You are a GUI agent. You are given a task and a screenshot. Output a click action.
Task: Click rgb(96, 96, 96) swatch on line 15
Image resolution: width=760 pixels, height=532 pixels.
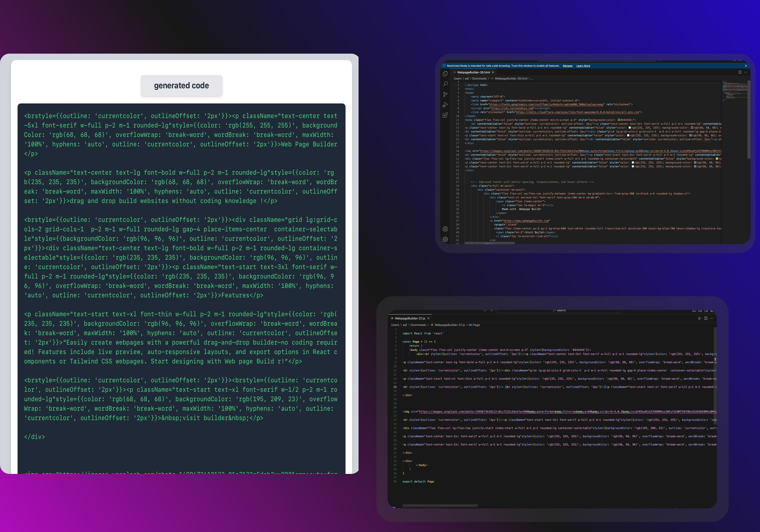tap(691, 135)
